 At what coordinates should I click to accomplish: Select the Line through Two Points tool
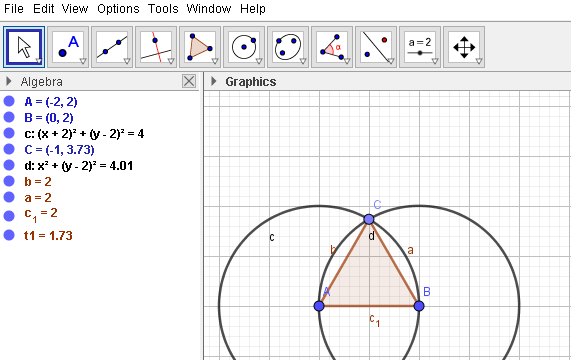[x=112, y=47]
